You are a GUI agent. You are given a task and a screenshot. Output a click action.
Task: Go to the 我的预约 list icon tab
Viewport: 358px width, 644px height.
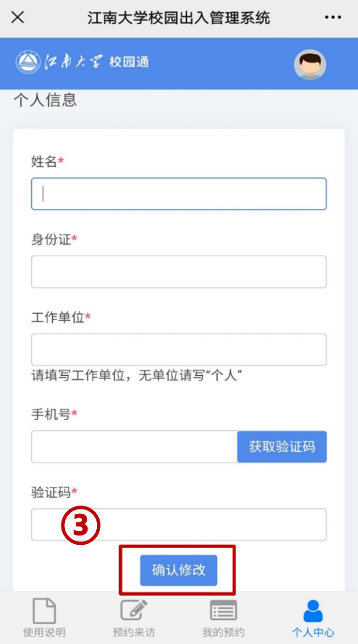coord(224,618)
